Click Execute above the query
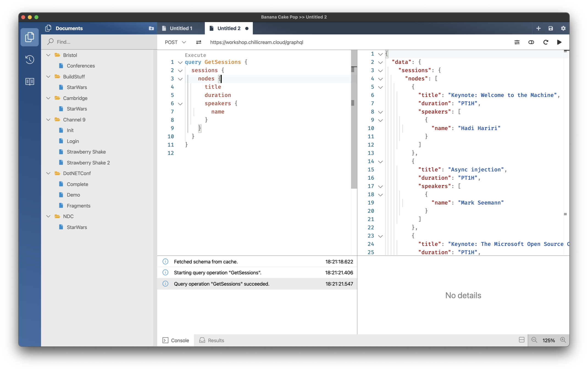The height and width of the screenshot is (371, 588). (195, 55)
